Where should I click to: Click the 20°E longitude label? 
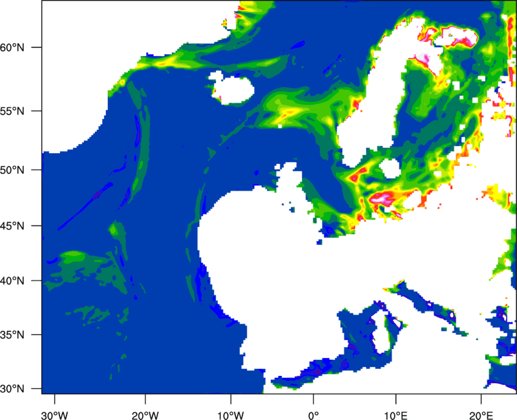pyautogui.click(x=481, y=415)
